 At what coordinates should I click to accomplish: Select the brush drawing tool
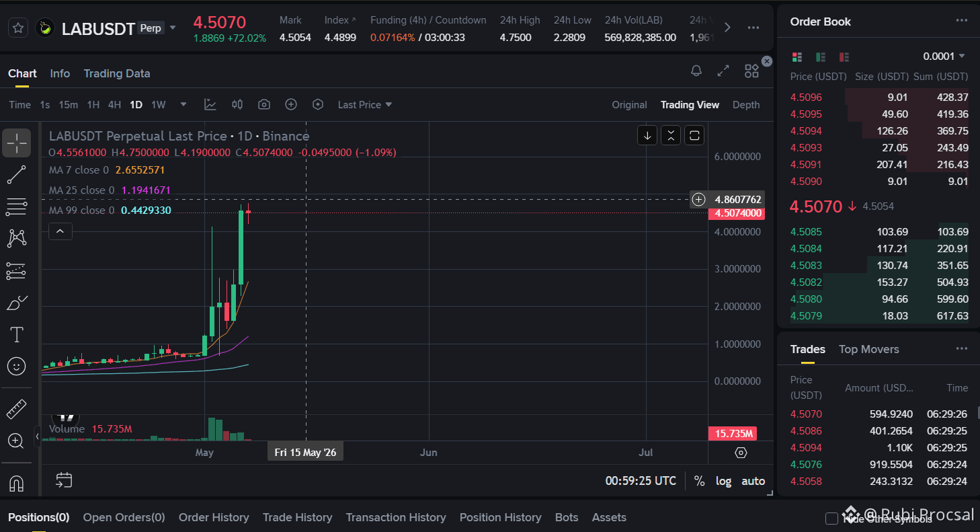(16, 303)
